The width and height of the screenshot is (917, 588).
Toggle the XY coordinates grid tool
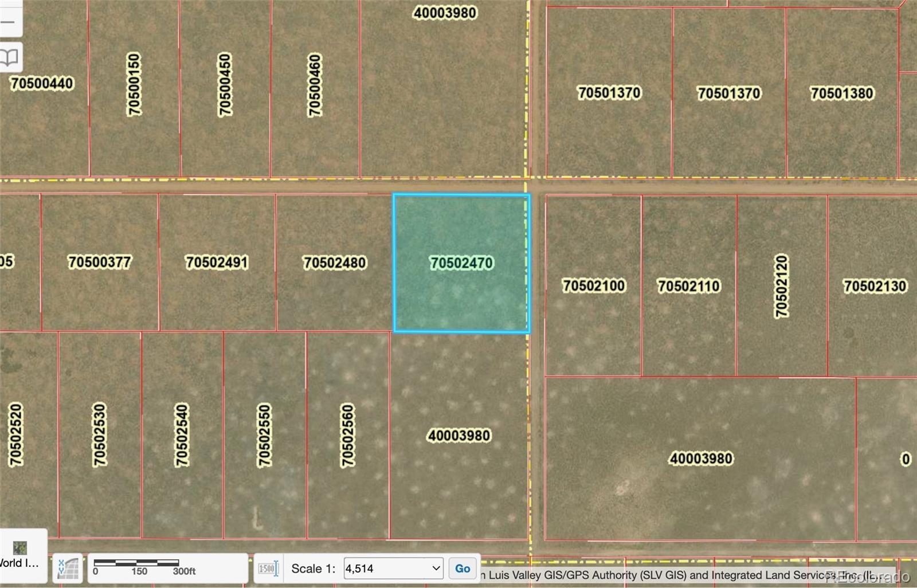coord(68,568)
